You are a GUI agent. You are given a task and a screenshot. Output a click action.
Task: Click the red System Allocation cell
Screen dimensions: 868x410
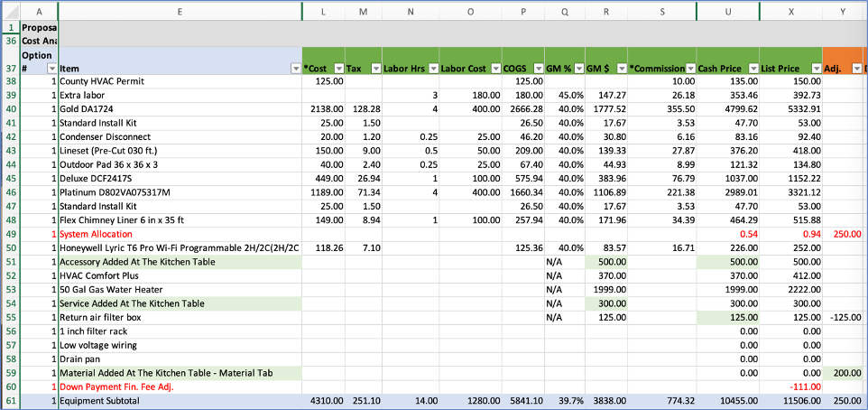tap(180, 234)
